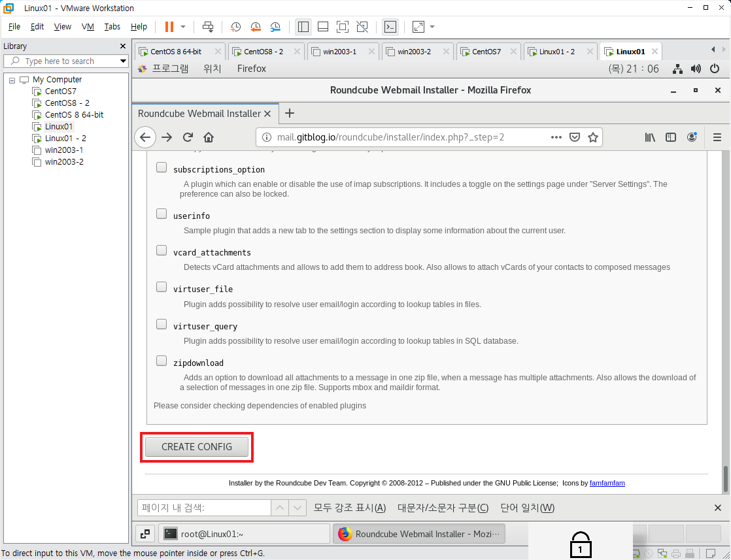Click Firefox reload page icon

tap(188, 137)
